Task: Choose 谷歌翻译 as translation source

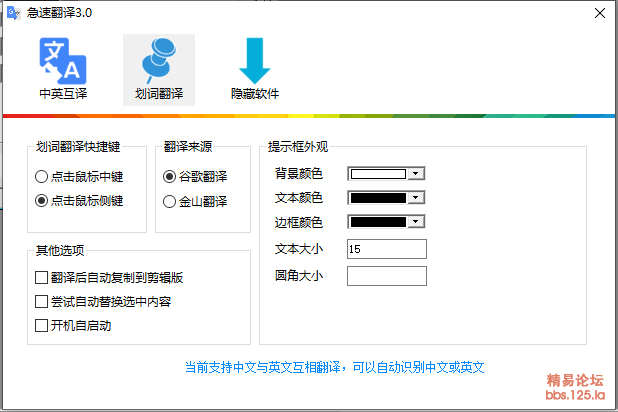Action: coord(170,178)
